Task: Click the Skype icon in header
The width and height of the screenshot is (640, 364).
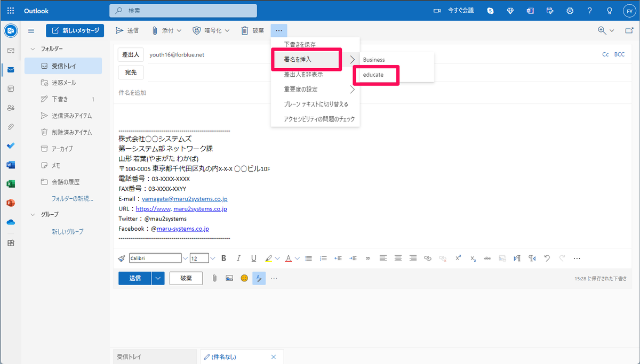Action: click(x=490, y=11)
